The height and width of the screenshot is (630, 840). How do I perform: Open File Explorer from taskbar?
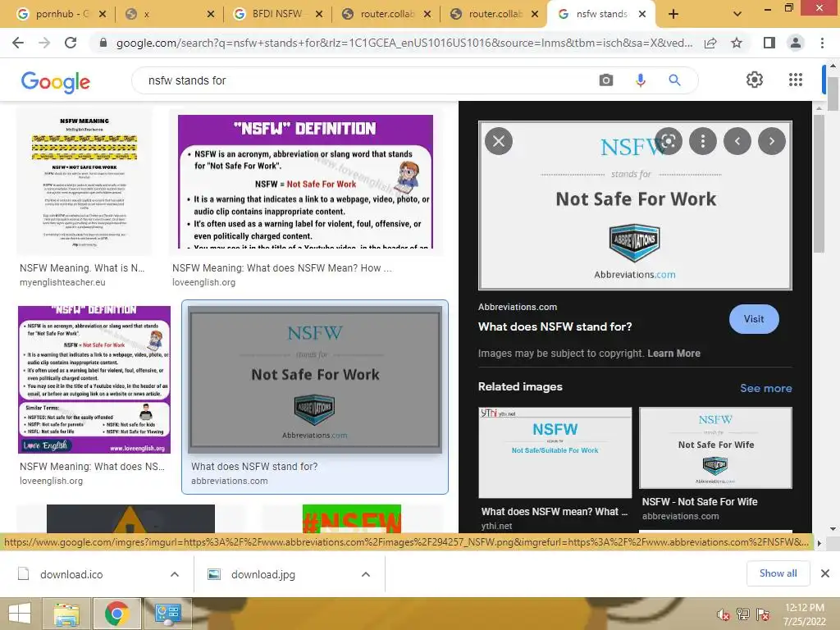coord(66,614)
